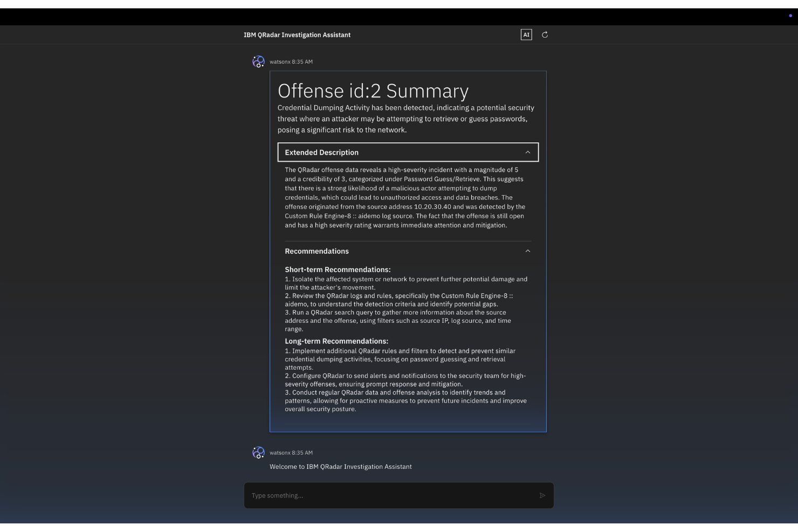This screenshot has width=798, height=532.
Task: Click the 'Offense id:2 Summary' heading
Action: pyautogui.click(x=373, y=91)
